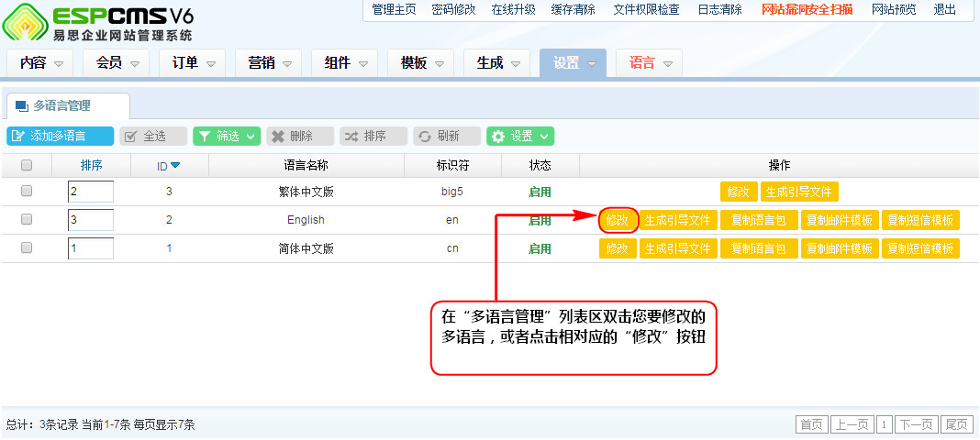980x440 pixels.
Task: Toggle the select-all header checkbox
Action: point(27,165)
